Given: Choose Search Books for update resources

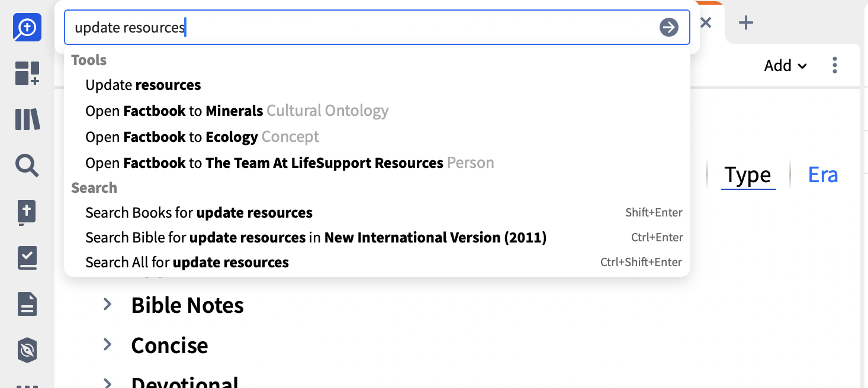Looking at the screenshot, I should click(199, 213).
